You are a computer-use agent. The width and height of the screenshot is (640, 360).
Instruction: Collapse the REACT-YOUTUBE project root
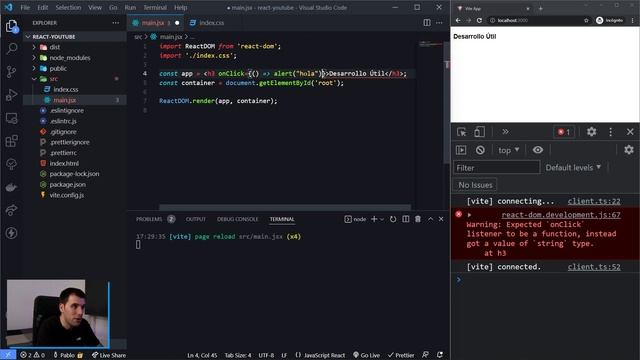[x=54, y=37]
